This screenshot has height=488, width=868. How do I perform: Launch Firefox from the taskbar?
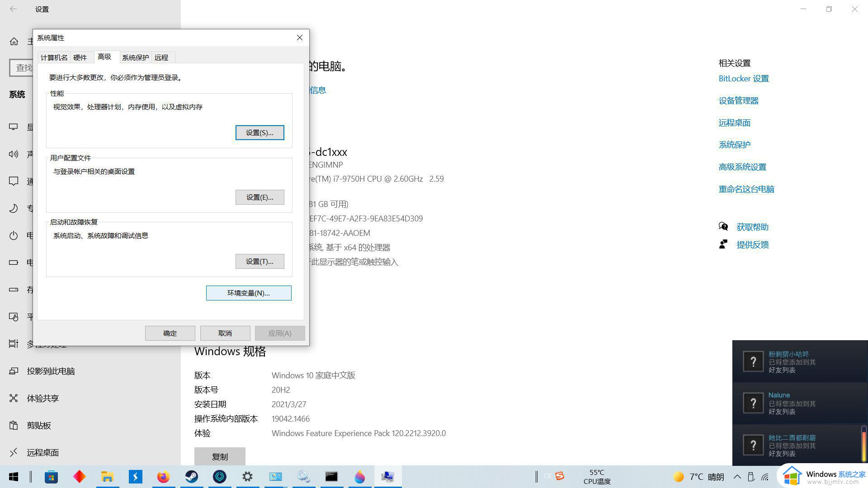[x=163, y=477]
